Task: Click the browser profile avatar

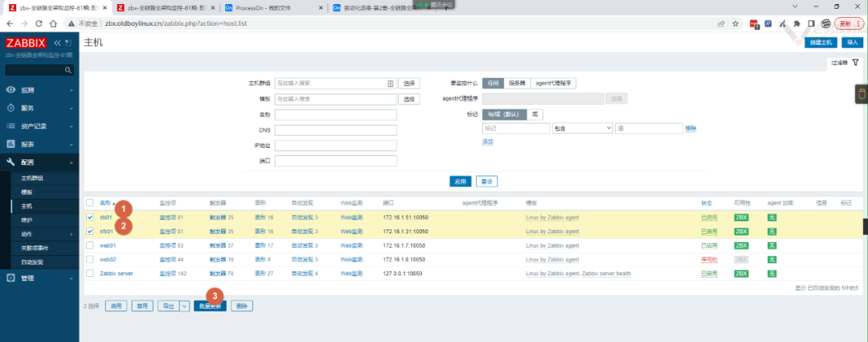Action: [826, 24]
